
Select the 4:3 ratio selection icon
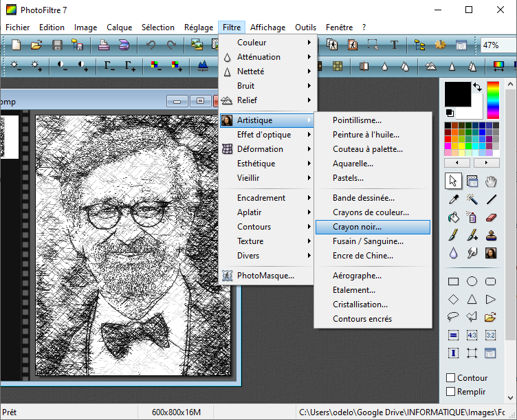tap(472, 335)
